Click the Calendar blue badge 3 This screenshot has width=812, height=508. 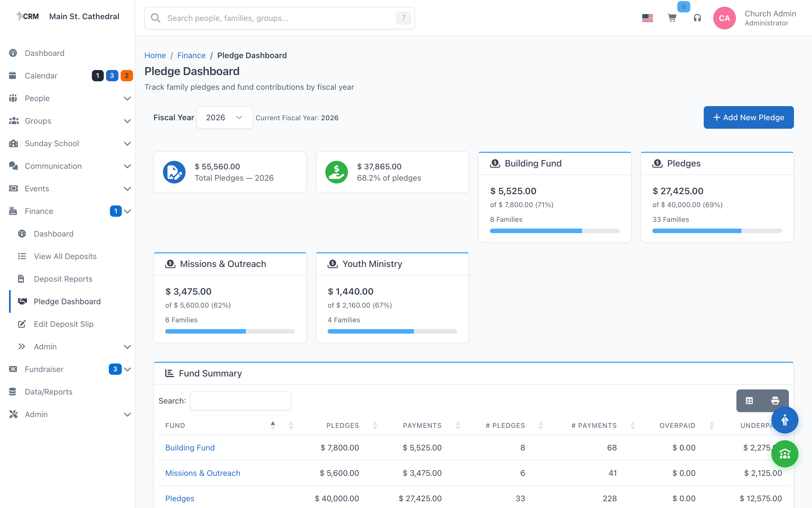click(x=112, y=76)
